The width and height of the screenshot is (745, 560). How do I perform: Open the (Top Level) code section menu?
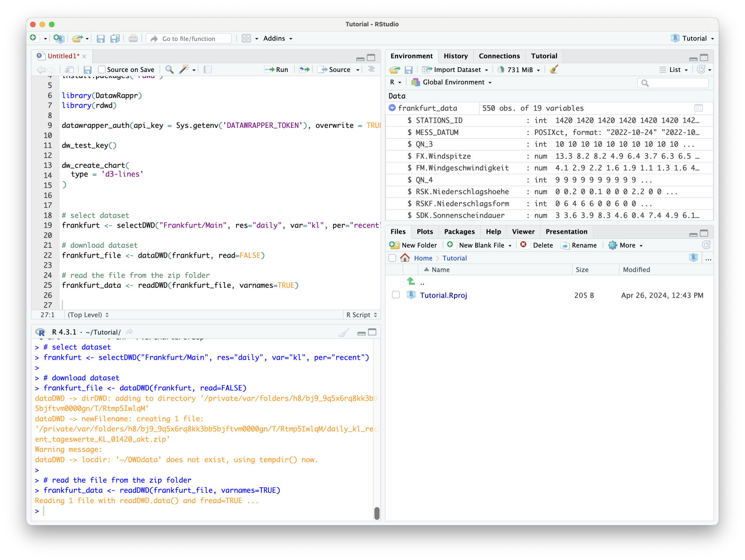[88, 315]
